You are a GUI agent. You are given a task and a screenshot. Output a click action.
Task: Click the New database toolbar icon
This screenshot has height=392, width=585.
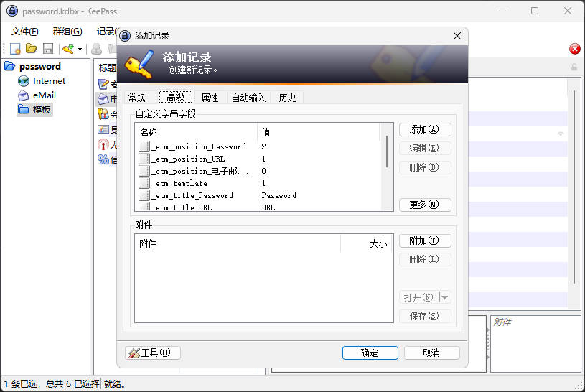coord(15,49)
